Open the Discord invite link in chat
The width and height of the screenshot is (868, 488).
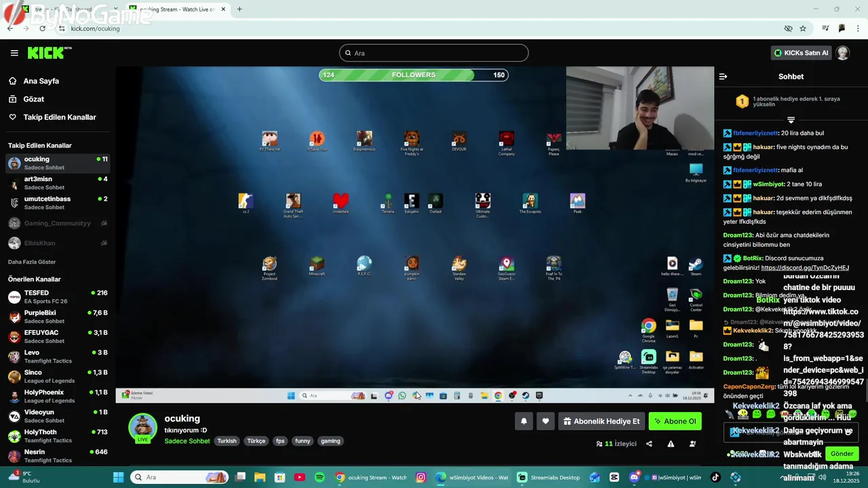(x=805, y=268)
